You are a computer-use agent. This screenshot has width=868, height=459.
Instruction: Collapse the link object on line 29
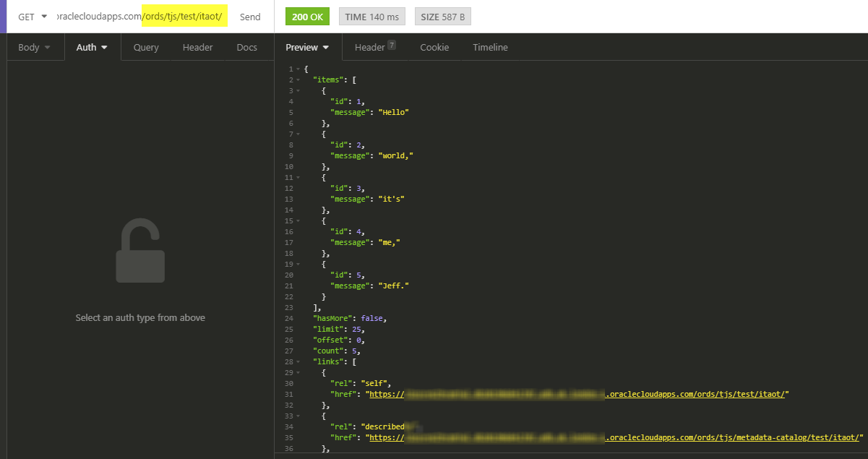click(297, 372)
